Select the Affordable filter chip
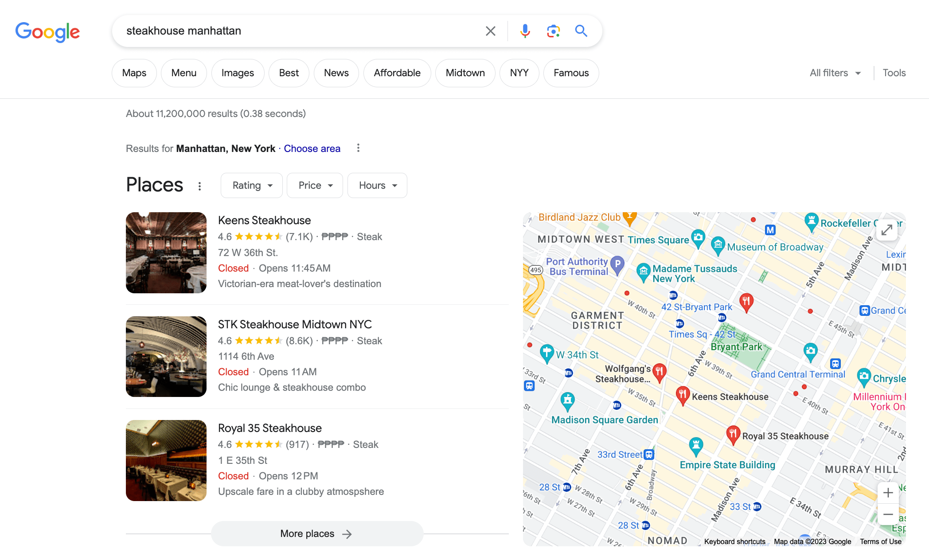This screenshot has width=929, height=560. click(x=397, y=73)
